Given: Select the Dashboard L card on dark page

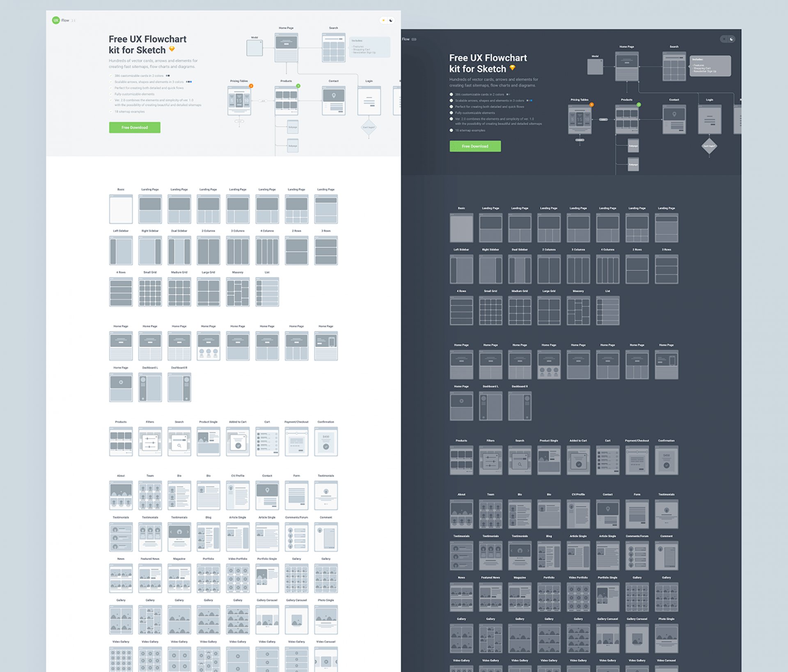Looking at the screenshot, I should pyautogui.click(x=491, y=406).
